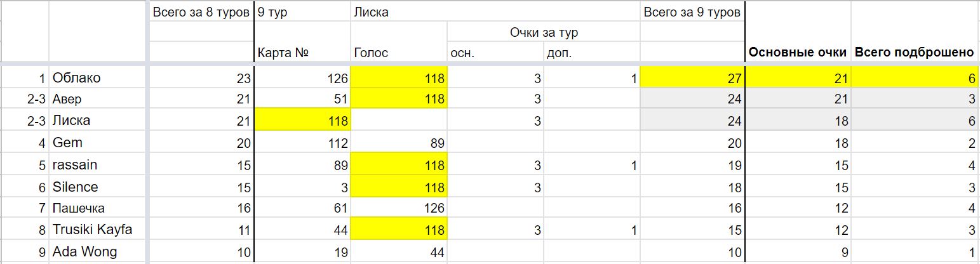Click the rassain name cell
This screenshot has width=980, height=264.
point(98,164)
